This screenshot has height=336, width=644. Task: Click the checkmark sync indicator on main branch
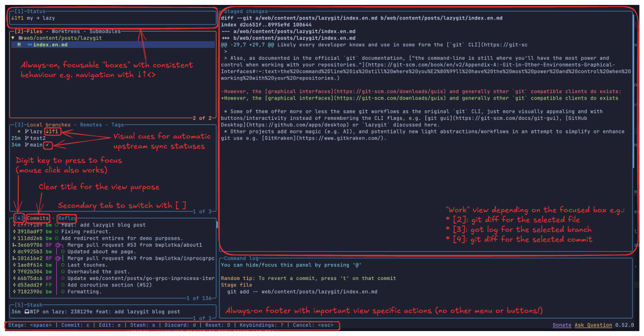pyautogui.click(x=47, y=145)
